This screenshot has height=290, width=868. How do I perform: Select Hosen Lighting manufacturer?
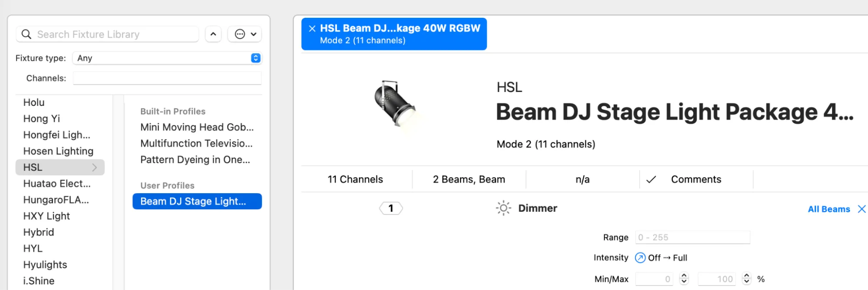(x=58, y=151)
